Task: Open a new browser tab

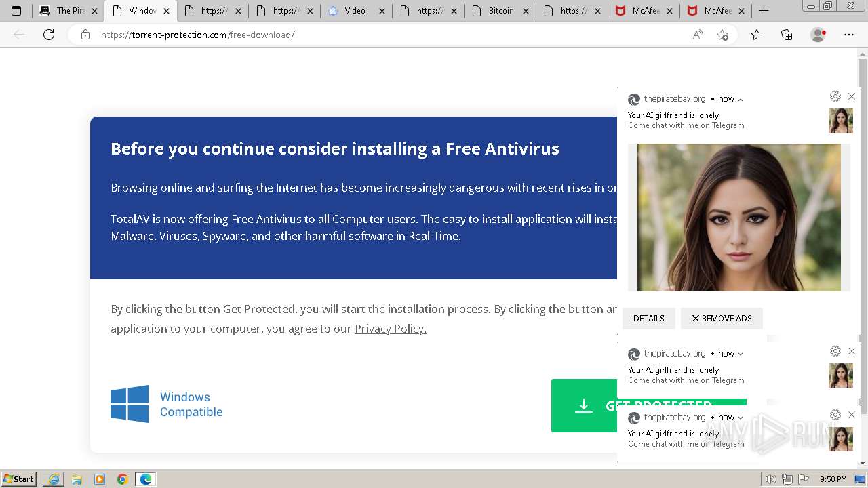Action: 764,11
